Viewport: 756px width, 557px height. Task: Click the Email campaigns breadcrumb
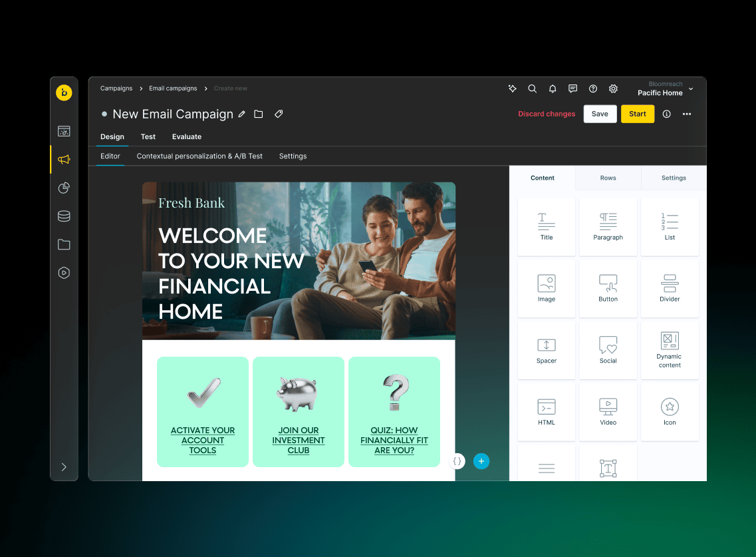tap(173, 89)
